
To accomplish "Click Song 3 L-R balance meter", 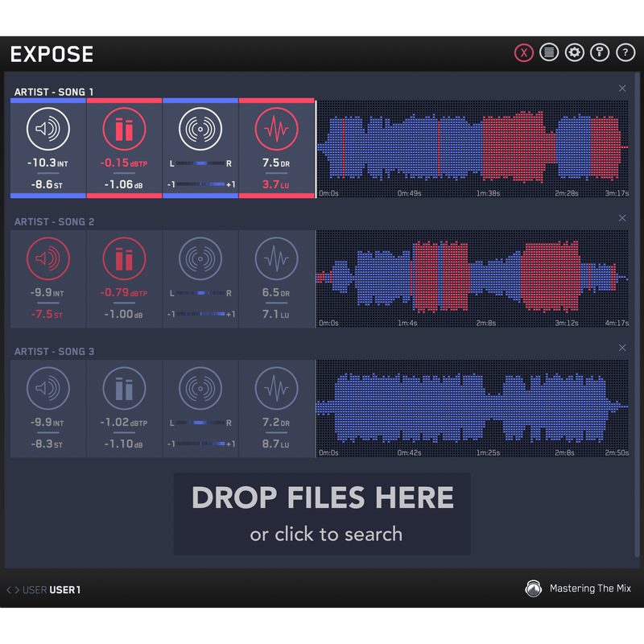I will [x=200, y=423].
